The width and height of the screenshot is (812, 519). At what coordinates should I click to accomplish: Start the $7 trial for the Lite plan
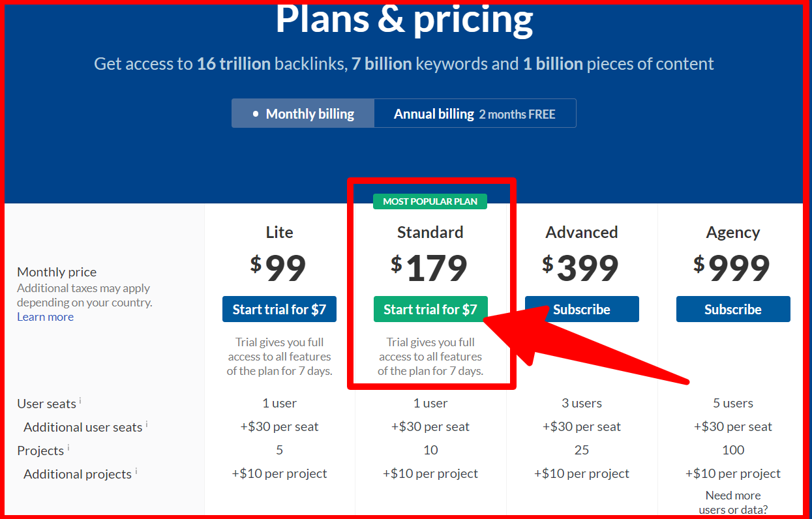coord(279,309)
